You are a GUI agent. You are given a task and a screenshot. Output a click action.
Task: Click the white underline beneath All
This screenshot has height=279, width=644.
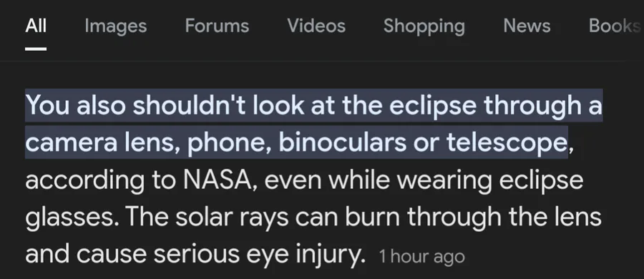tap(36, 49)
